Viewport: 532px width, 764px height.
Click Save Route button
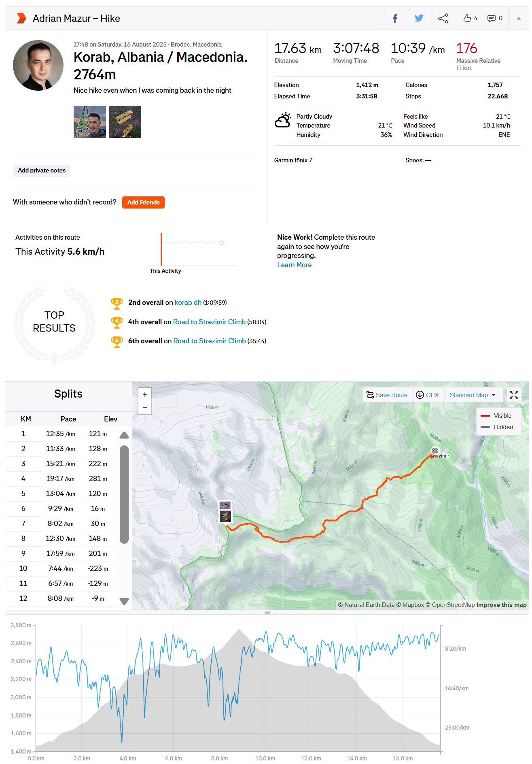pyautogui.click(x=387, y=395)
